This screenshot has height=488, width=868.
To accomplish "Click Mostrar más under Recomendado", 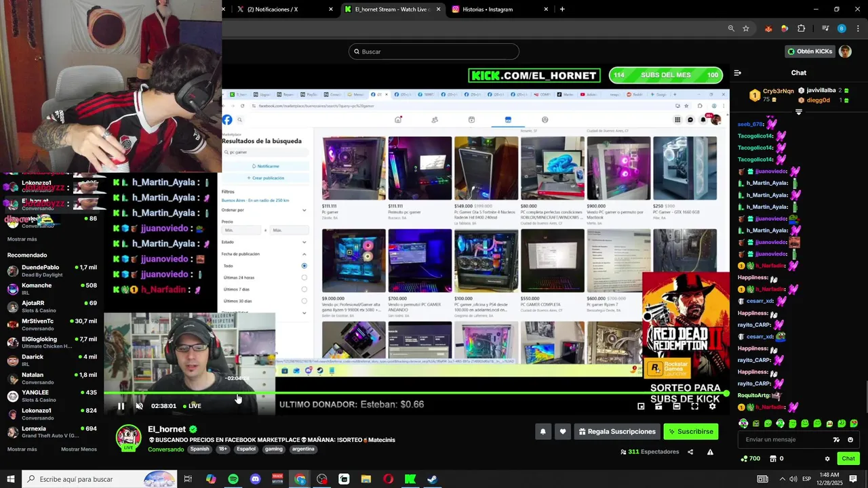I will [x=22, y=449].
